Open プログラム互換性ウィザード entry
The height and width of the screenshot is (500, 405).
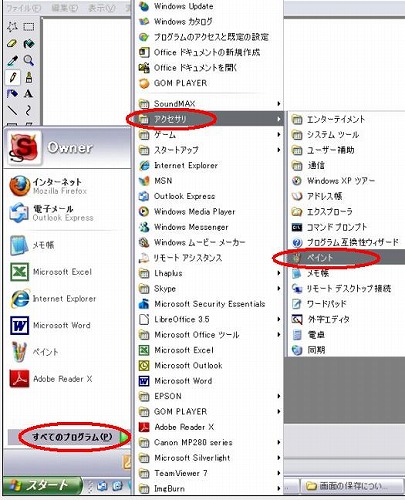pos(347,242)
